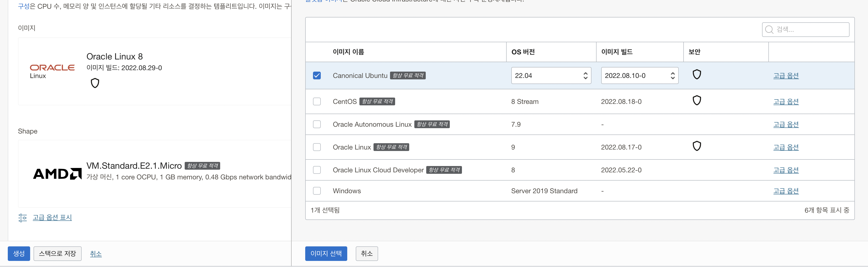The height and width of the screenshot is (267, 868).
Task: Open 고급 옵션 for Windows
Action: click(786, 191)
